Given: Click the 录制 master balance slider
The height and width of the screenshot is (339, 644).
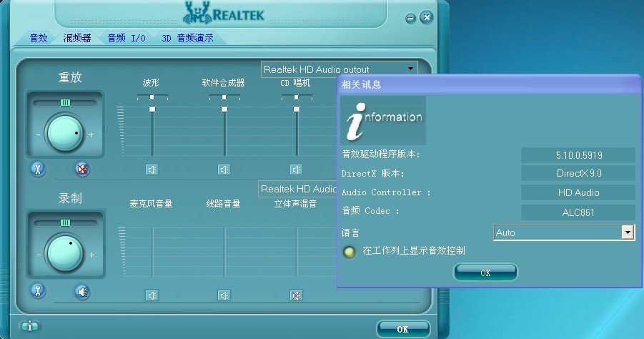Looking at the screenshot, I should pyautogui.click(x=65, y=222).
